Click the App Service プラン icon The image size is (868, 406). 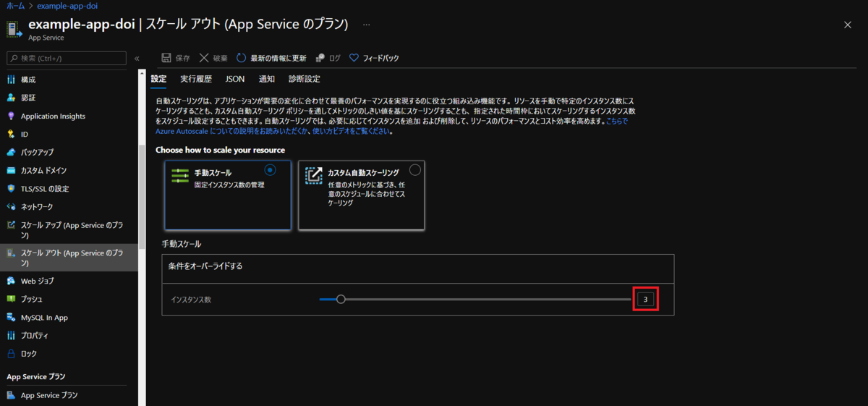pyautogui.click(x=11, y=395)
